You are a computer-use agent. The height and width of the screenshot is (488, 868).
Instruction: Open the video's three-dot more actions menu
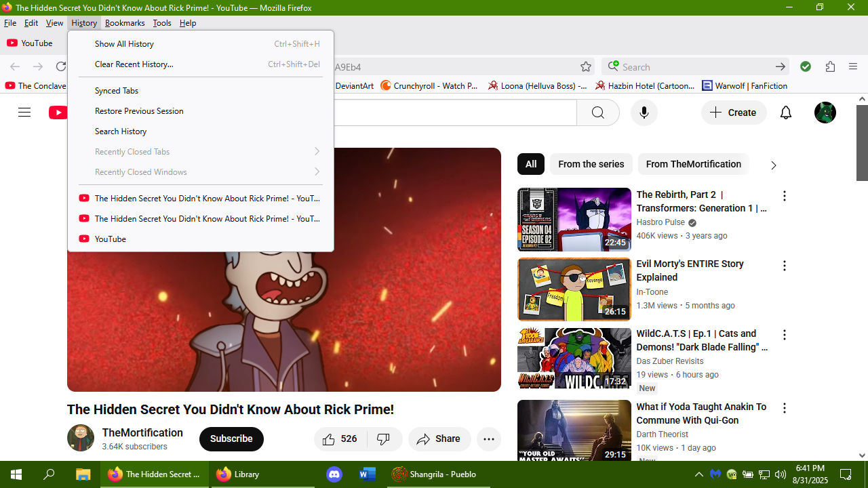[488, 439]
